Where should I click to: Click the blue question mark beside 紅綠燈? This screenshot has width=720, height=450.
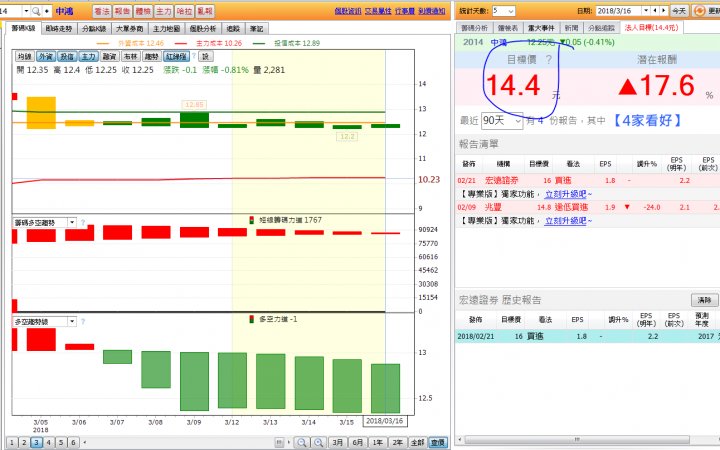point(193,56)
